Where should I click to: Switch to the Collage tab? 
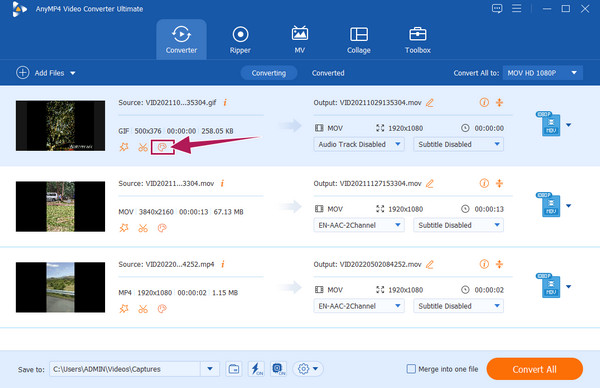coord(359,39)
